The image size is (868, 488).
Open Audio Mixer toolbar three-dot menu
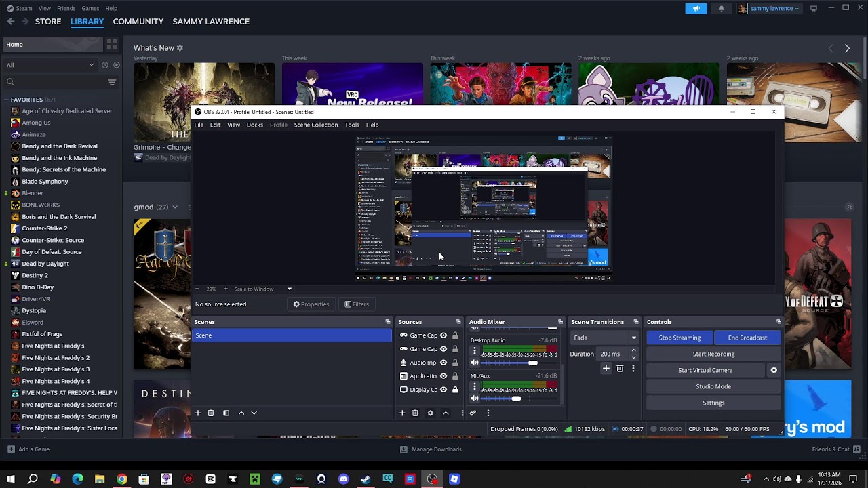click(x=488, y=413)
